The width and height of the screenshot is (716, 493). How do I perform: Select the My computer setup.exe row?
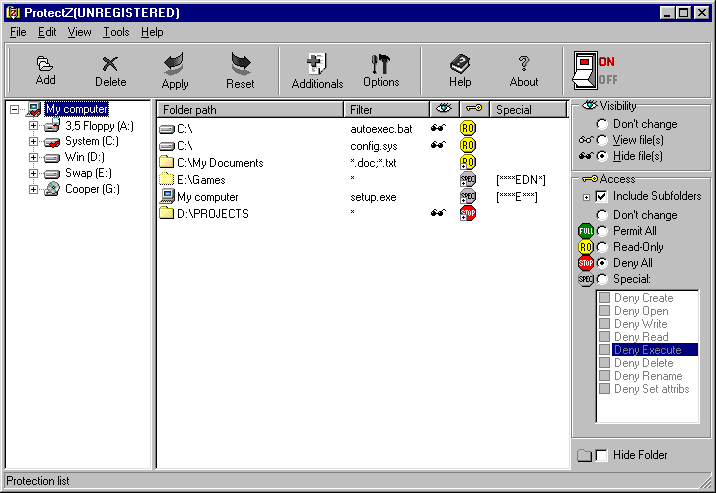tap(363, 197)
